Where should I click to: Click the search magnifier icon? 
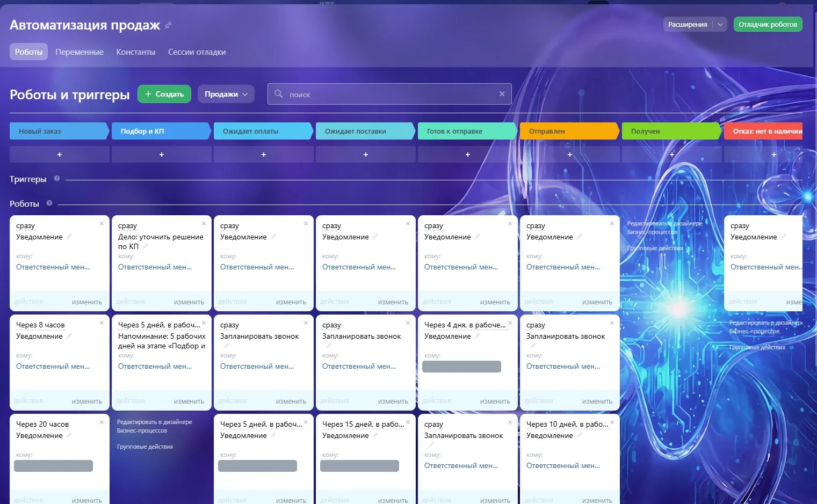tap(278, 94)
